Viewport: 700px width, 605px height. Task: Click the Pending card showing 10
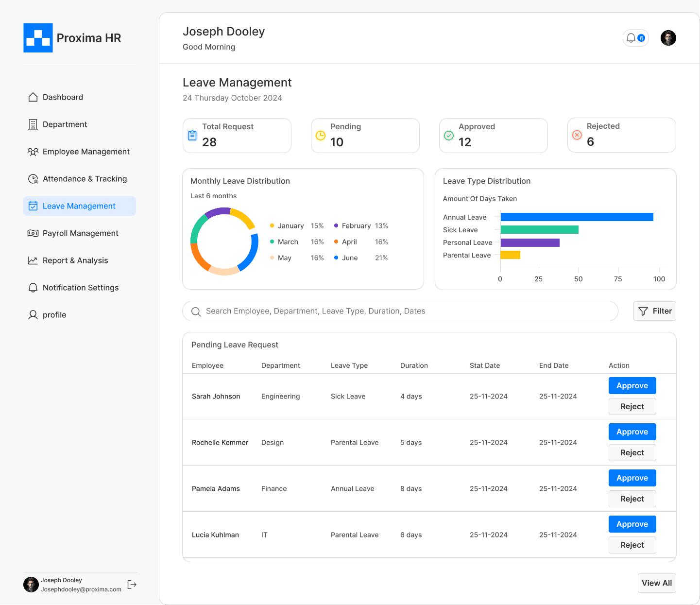click(x=365, y=136)
